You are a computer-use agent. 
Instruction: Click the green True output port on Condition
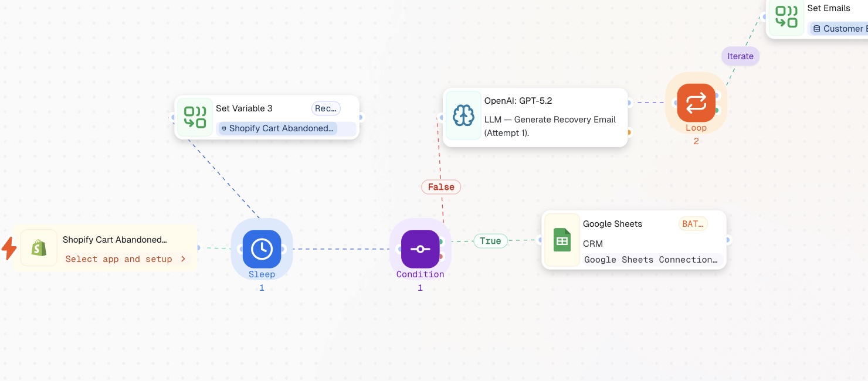point(440,241)
